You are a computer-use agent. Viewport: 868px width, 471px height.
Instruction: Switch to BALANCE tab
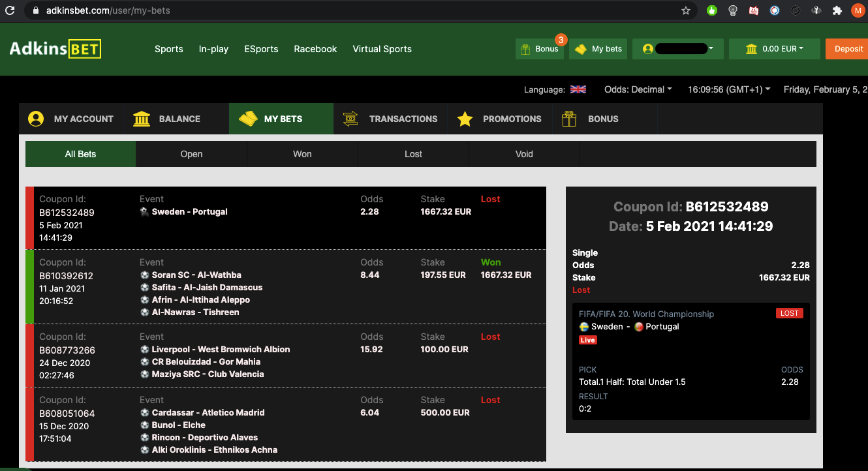click(176, 119)
